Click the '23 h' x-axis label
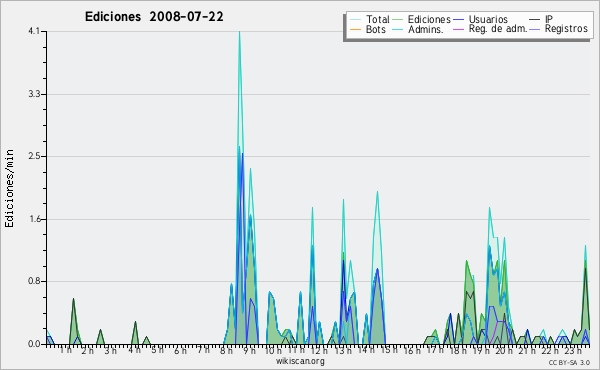The image size is (600, 370). coord(573,350)
